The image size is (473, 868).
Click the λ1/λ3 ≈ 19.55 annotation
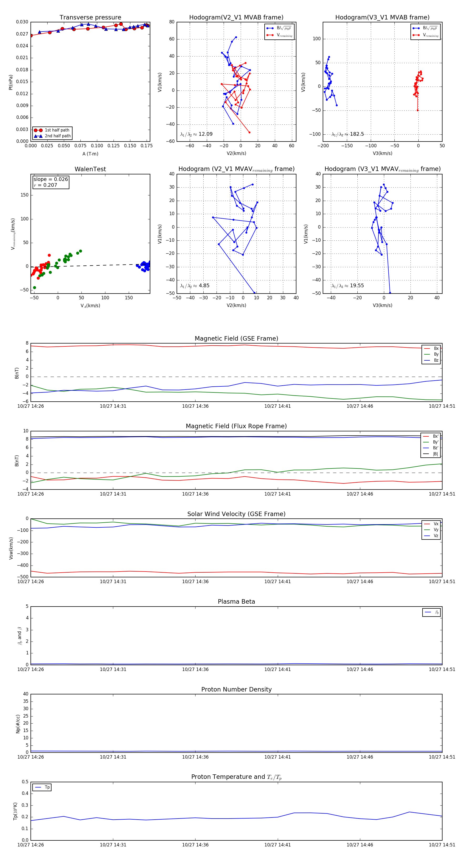[x=348, y=286]
